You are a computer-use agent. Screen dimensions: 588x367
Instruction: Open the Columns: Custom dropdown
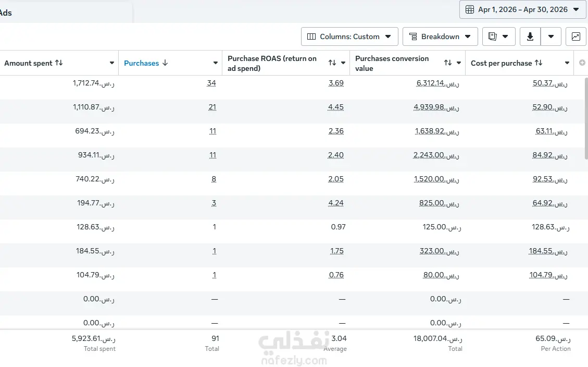349,36
